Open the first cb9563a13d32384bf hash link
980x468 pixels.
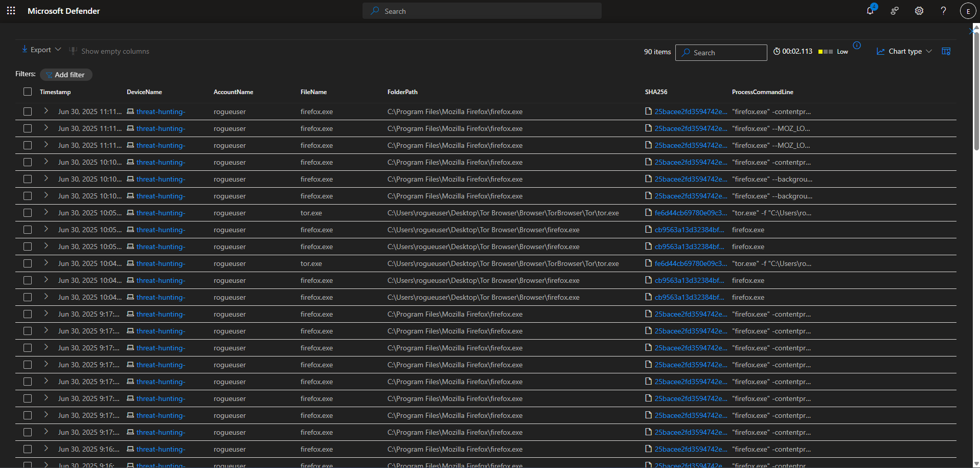(x=689, y=230)
